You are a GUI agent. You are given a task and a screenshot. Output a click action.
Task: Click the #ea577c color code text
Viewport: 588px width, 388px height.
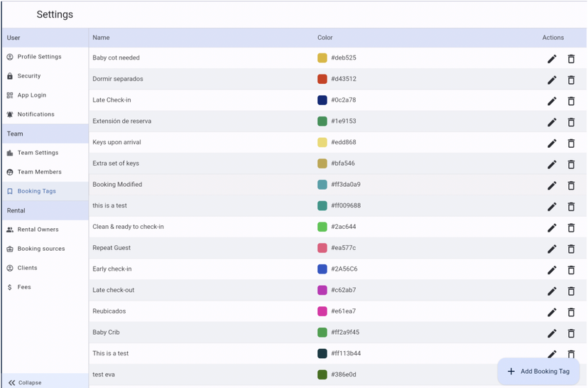[x=343, y=248]
